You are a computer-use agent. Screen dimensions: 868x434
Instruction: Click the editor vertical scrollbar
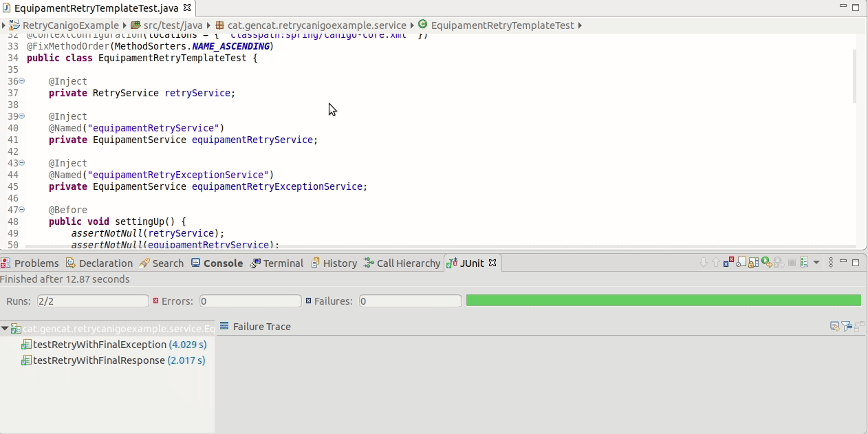point(855,76)
